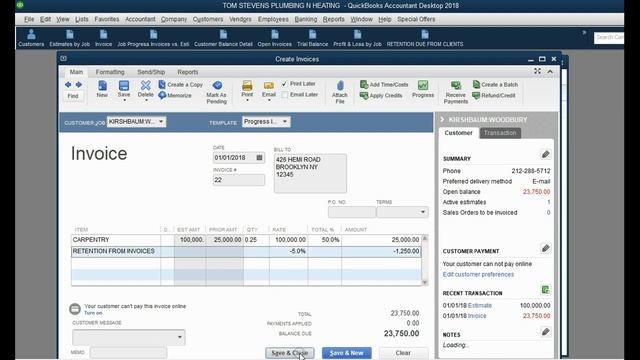Go to previous invoice with left arrow

pyautogui.click(x=68, y=84)
